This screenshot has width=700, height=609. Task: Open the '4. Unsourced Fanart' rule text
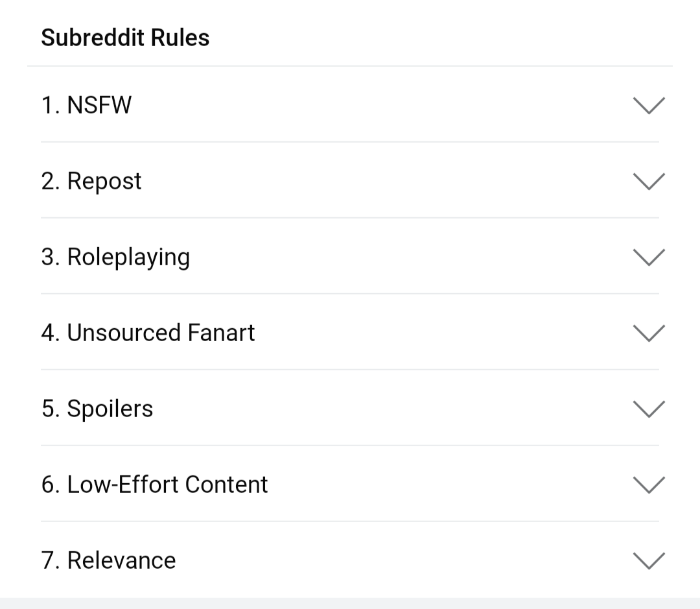click(x=148, y=333)
